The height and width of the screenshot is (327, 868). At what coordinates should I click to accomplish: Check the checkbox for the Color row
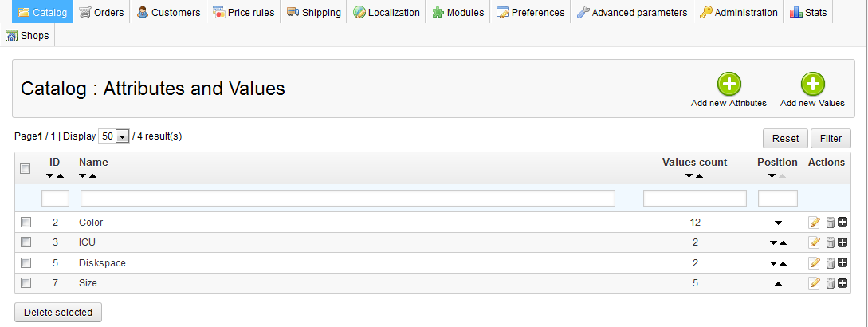(x=26, y=223)
